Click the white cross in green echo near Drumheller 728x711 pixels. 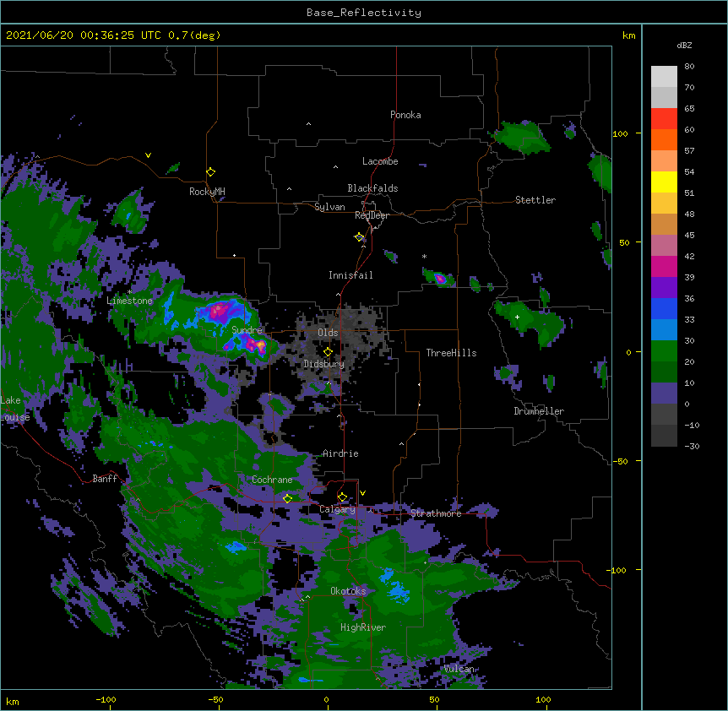pyautogui.click(x=517, y=317)
